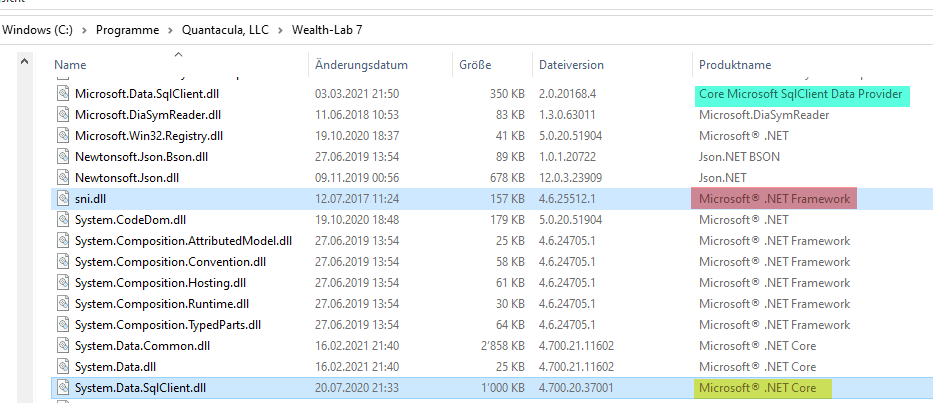933x403 pixels.
Task: Click the Newtonsoft.Json.Bson.dll file icon
Action: pos(64,157)
